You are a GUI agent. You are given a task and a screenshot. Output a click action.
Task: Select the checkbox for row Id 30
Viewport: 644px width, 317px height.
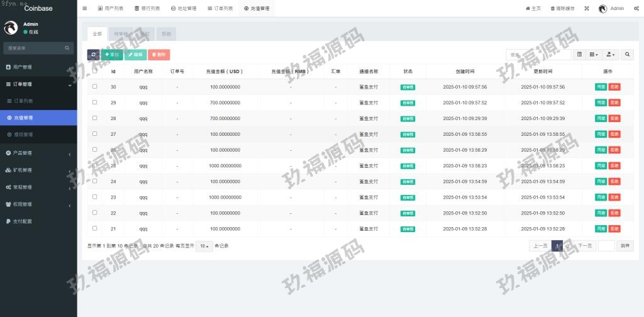[95, 86]
